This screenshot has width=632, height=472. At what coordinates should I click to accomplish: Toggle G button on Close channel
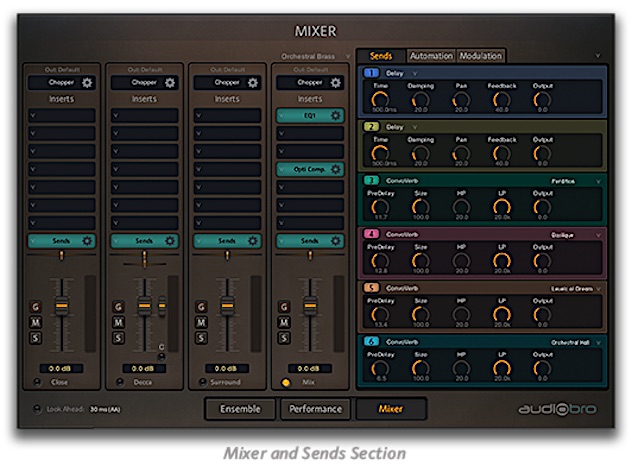point(35,307)
